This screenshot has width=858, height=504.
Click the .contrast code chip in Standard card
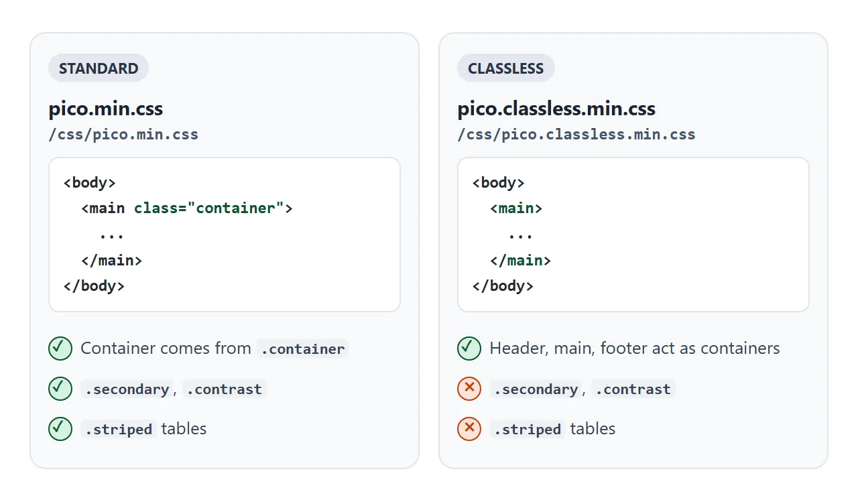[x=224, y=389]
